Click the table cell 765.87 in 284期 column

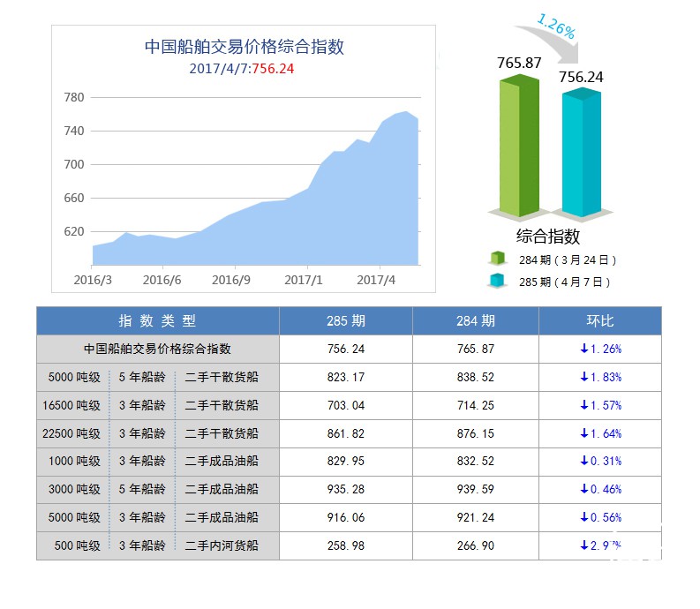coord(476,350)
